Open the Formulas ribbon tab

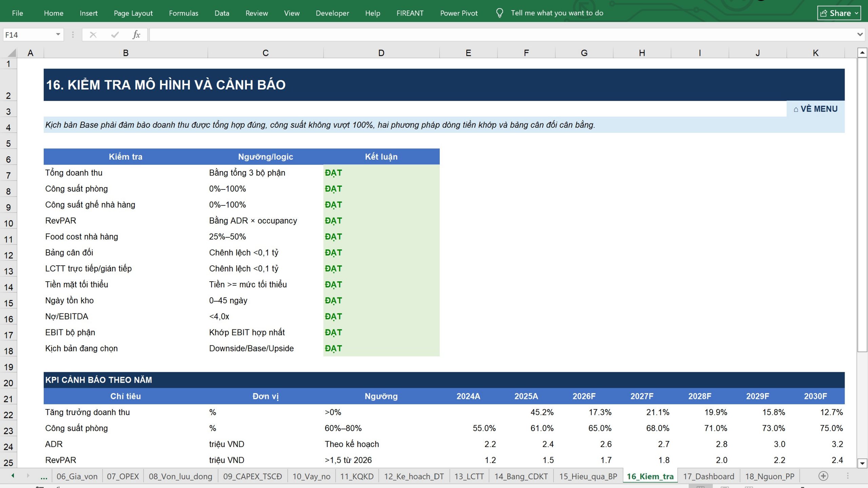click(183, 13)
